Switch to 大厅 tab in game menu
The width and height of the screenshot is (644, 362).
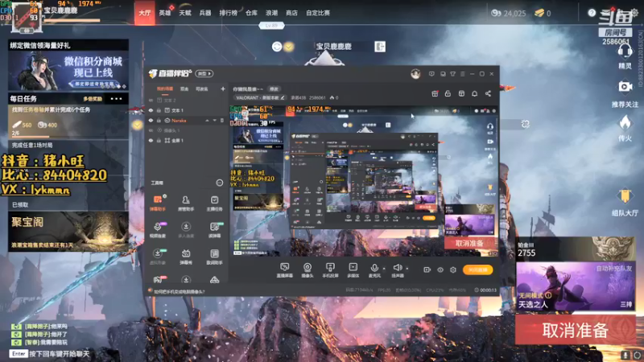click(x=145, y=13)
